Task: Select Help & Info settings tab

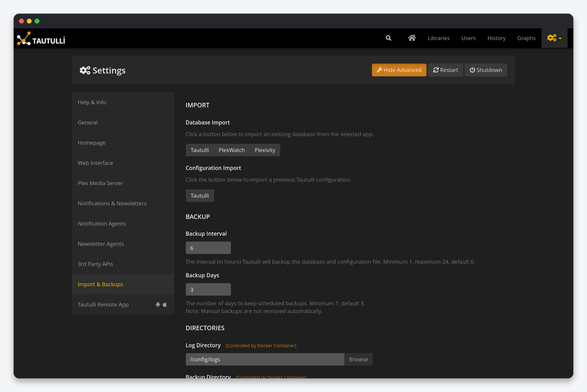Action: 123,102
